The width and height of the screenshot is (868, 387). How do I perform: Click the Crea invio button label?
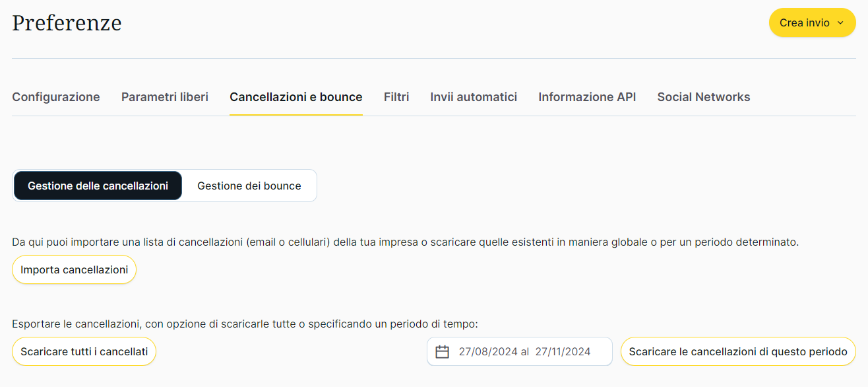click(804, 23)
